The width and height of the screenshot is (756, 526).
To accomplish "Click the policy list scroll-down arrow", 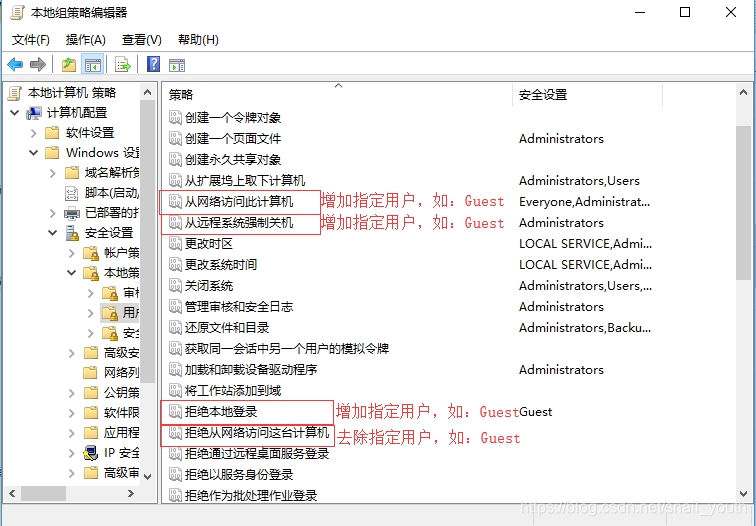I will (x=743, y=494).
